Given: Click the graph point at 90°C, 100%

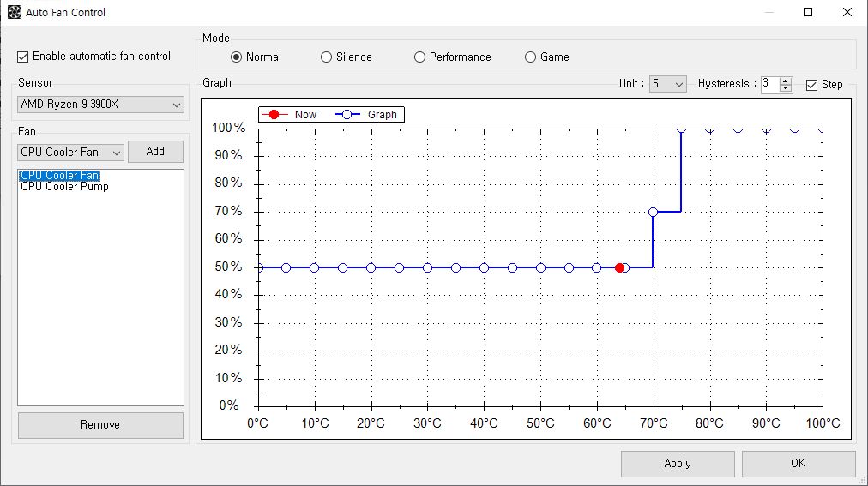Looking at the screenshot, I should pyautogui.click(x=766, y=129).
